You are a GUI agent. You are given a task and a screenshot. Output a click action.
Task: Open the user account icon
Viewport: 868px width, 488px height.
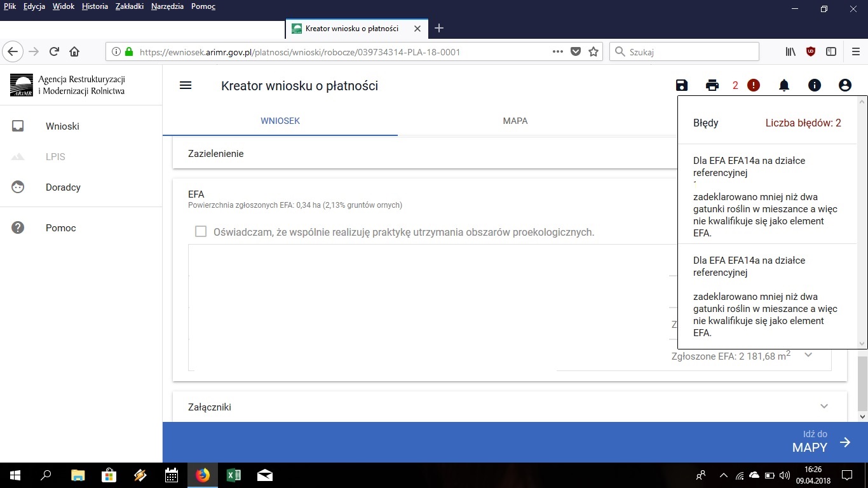pyautogui.click(x=844, y=86)
